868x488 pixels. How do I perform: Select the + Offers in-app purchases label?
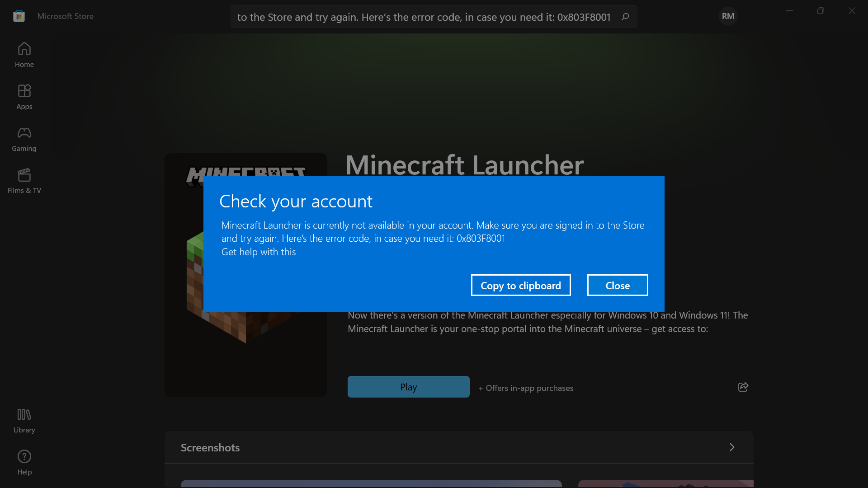pyautogui.click(x=526, y=388)
